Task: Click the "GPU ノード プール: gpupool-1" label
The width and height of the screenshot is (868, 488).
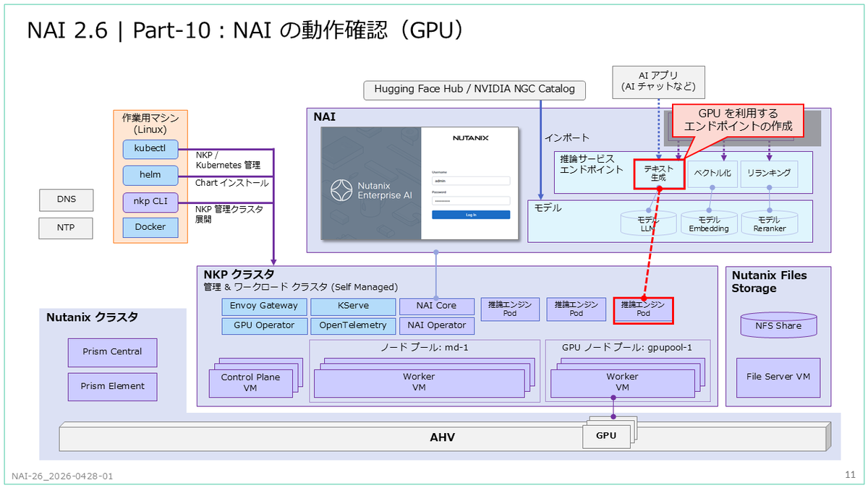Action: pos(627,347)
